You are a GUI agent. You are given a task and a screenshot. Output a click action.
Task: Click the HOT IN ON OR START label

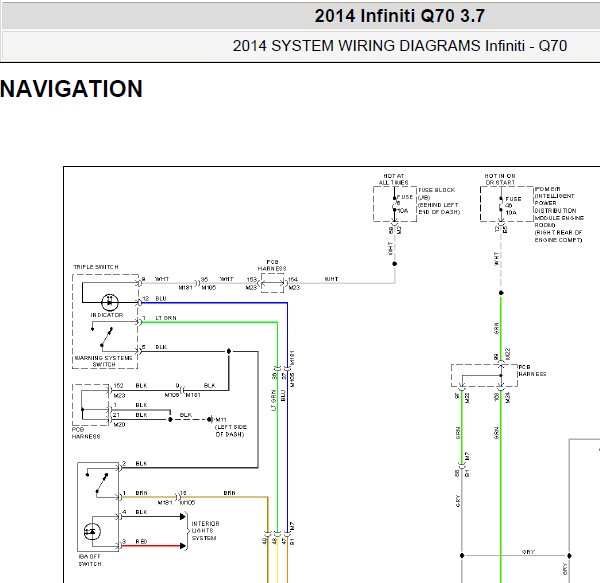[501, 179]
